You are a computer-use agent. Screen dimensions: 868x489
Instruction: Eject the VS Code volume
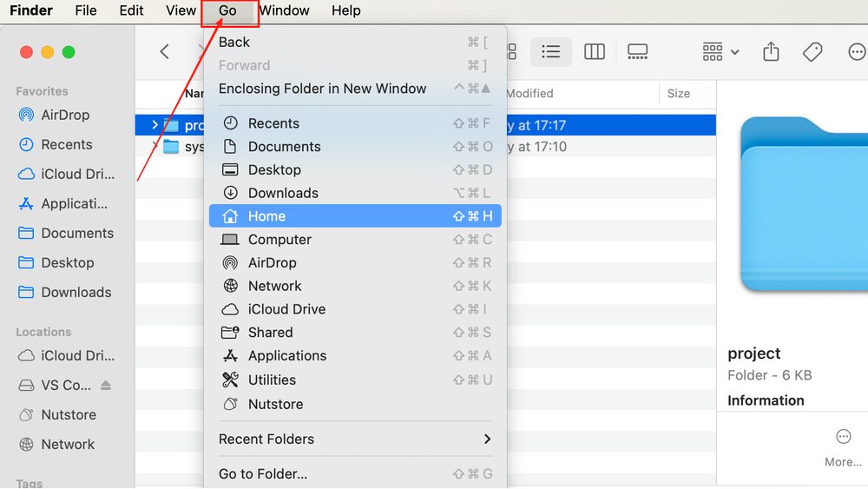(106, 386)
